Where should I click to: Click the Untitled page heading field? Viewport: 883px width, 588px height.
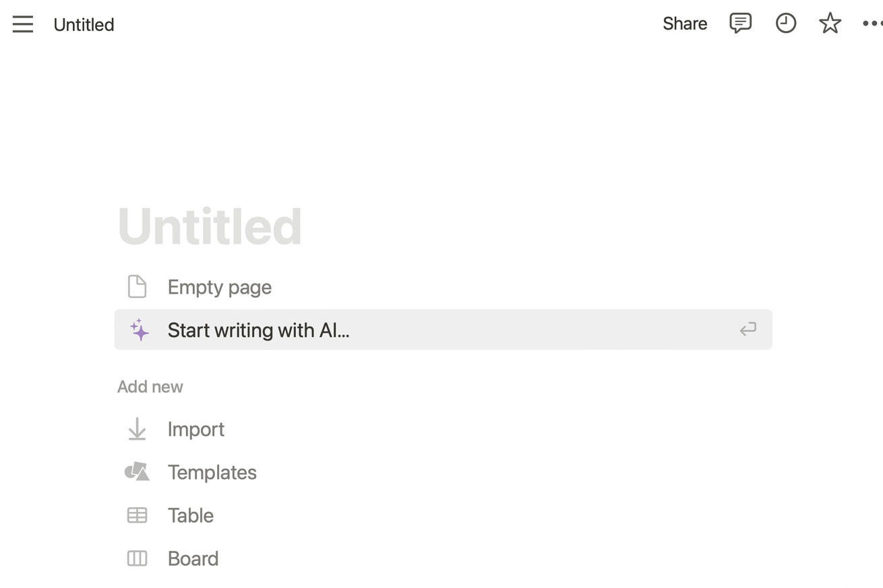(x=210, y=226)
